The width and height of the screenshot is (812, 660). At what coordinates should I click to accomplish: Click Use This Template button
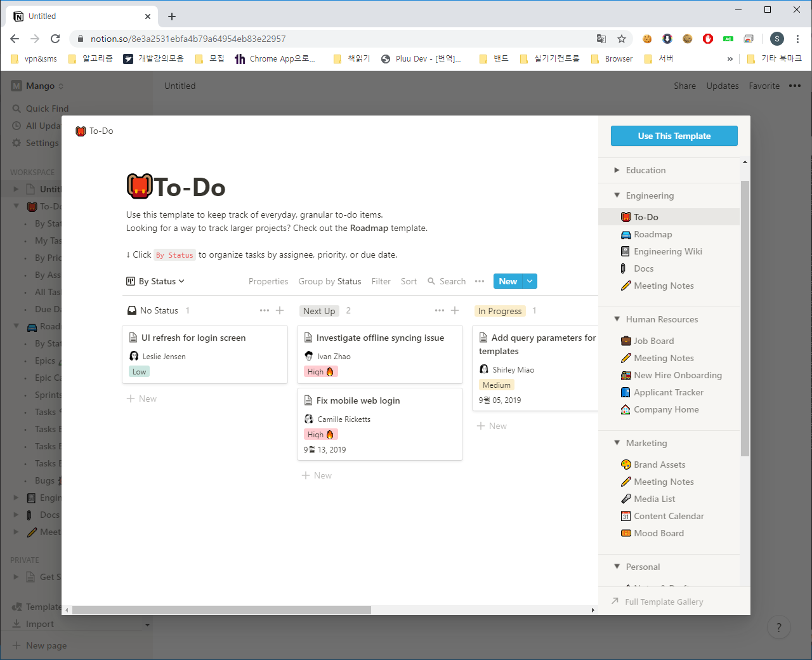click(674, 136)
